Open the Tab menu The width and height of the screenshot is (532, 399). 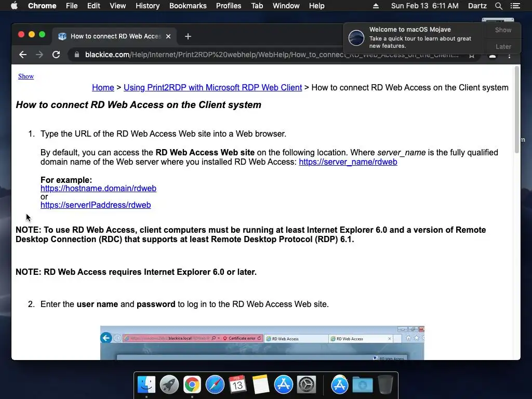pyautogui.click(x=257, y=6)
